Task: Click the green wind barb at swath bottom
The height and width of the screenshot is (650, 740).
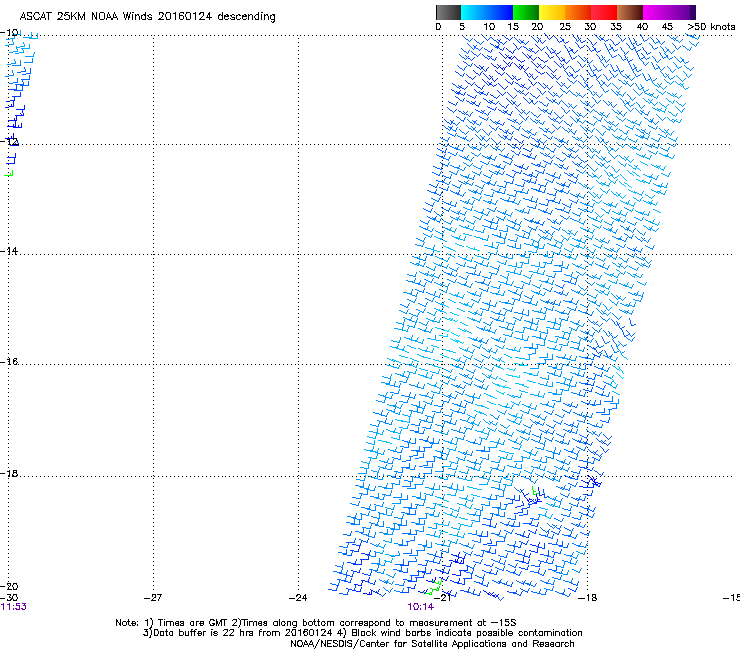Action: 433,587
